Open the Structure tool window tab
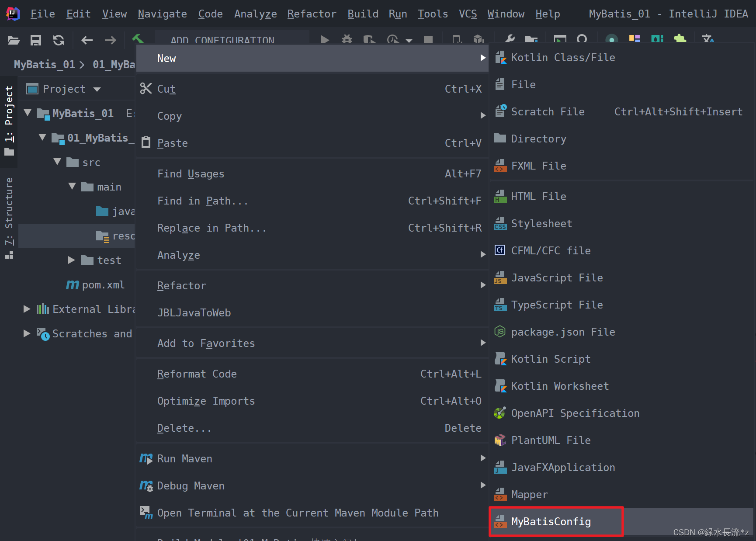756x541 pixels. (x=9, y=218)
